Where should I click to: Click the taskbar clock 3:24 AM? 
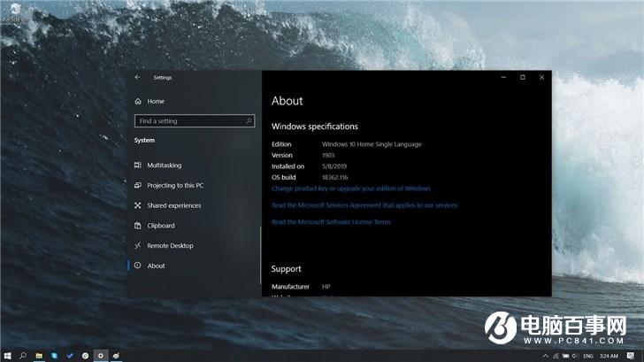click(609, 356)
